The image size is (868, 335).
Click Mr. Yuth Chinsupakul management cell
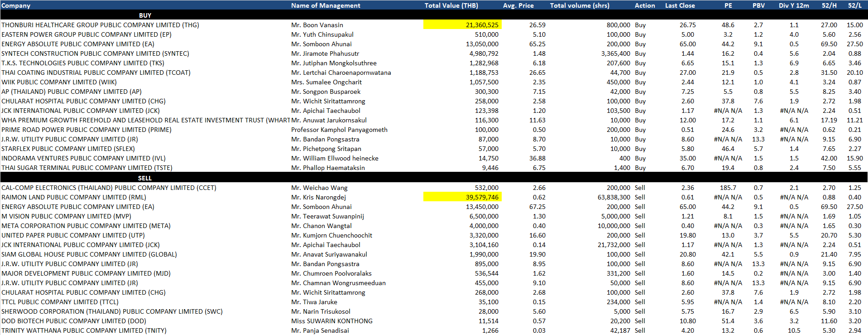coord(322,34)
